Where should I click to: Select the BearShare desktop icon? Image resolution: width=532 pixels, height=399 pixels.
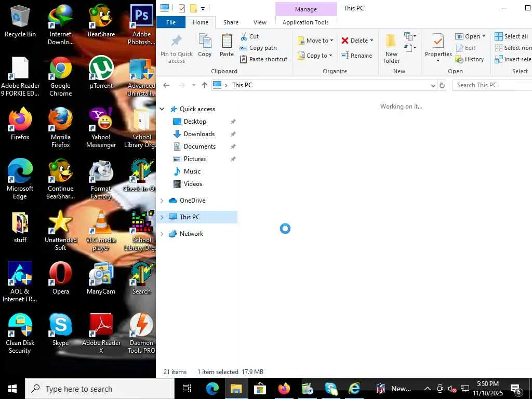(x=101, y=21)
